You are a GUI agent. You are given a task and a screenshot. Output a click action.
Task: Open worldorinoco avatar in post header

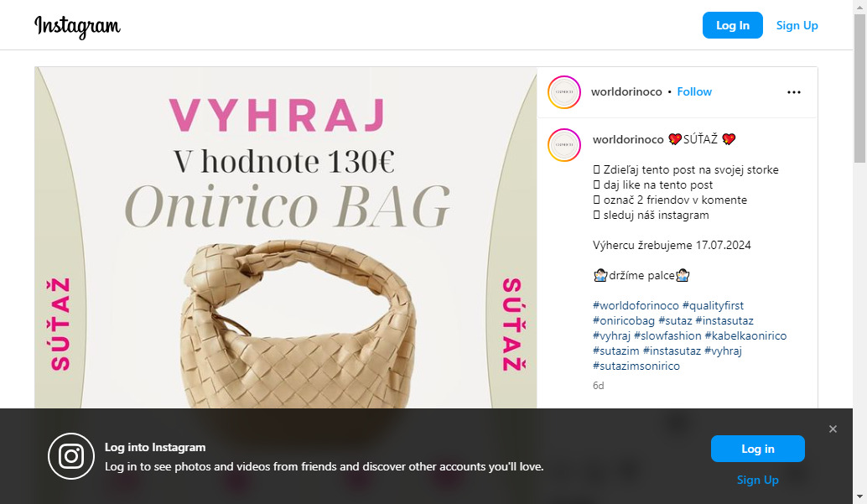point(564,92)
